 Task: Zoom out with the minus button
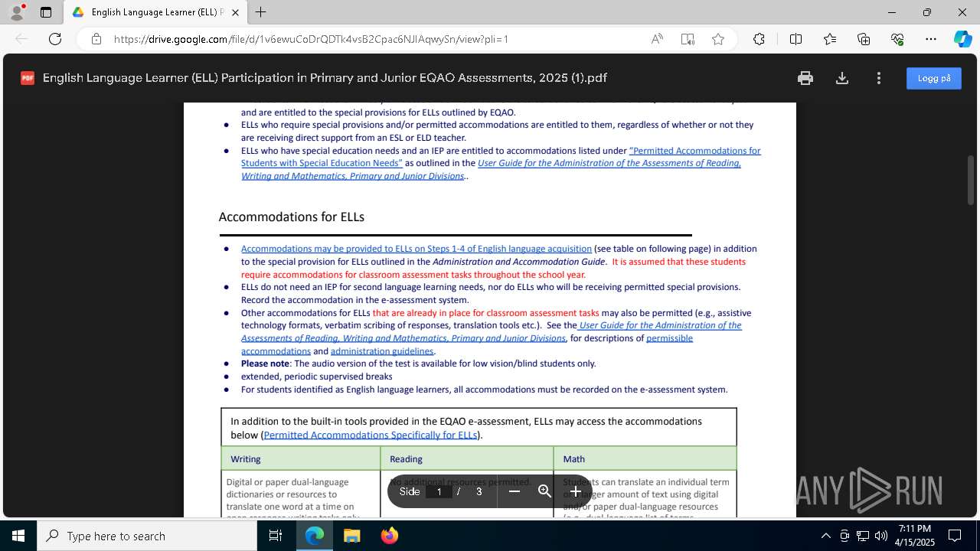coord(514,491)
